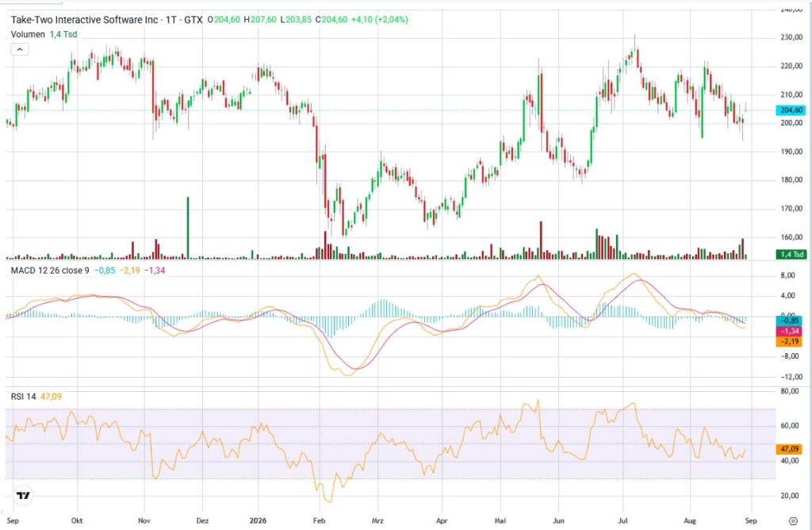The width and height of the screenshot is (812, 530).
Task: Select the Take-Two Interactive Software Inc symbol title
Action: tap(84, 20)
